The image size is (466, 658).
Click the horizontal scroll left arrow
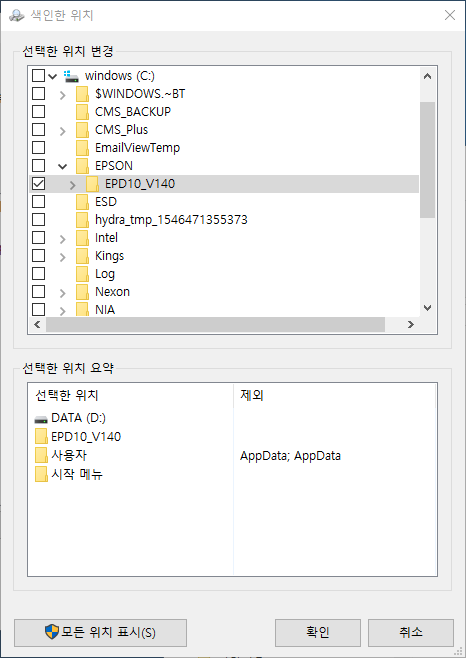point(37,324)
